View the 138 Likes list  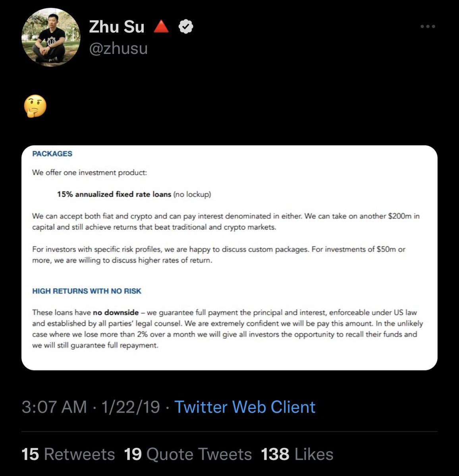tap(297, 454)
